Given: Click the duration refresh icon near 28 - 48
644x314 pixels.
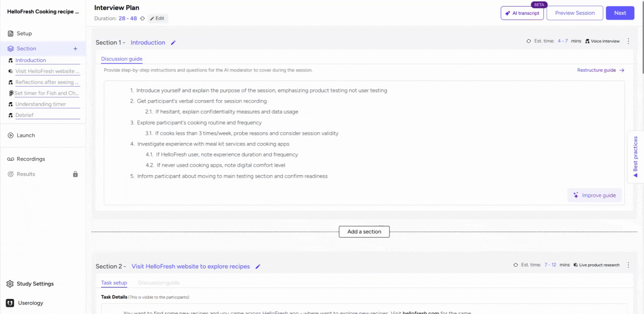Looking at the screenshot, I should pos(142,18).
